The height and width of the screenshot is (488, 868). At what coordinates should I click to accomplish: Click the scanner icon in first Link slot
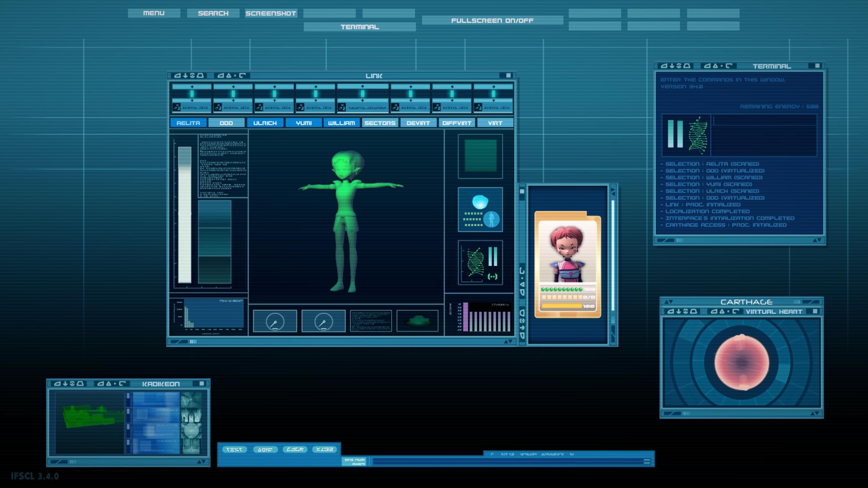coord(177,107)
